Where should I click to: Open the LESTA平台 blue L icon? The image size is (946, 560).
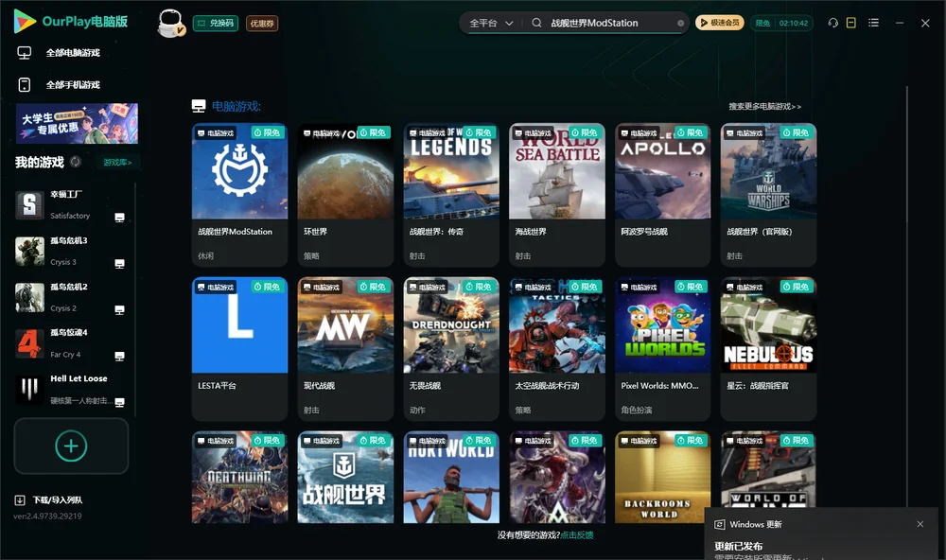coord(239,324)
